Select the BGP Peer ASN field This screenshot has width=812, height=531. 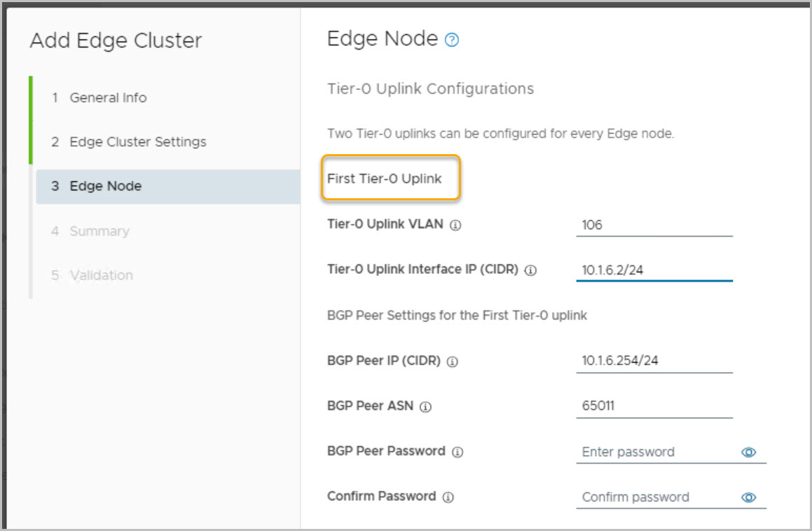(x=654, y=406)
